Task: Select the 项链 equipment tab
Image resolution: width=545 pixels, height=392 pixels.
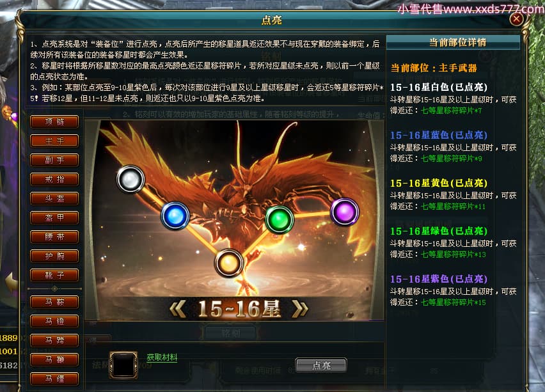Action: click(x=54, y=122)
